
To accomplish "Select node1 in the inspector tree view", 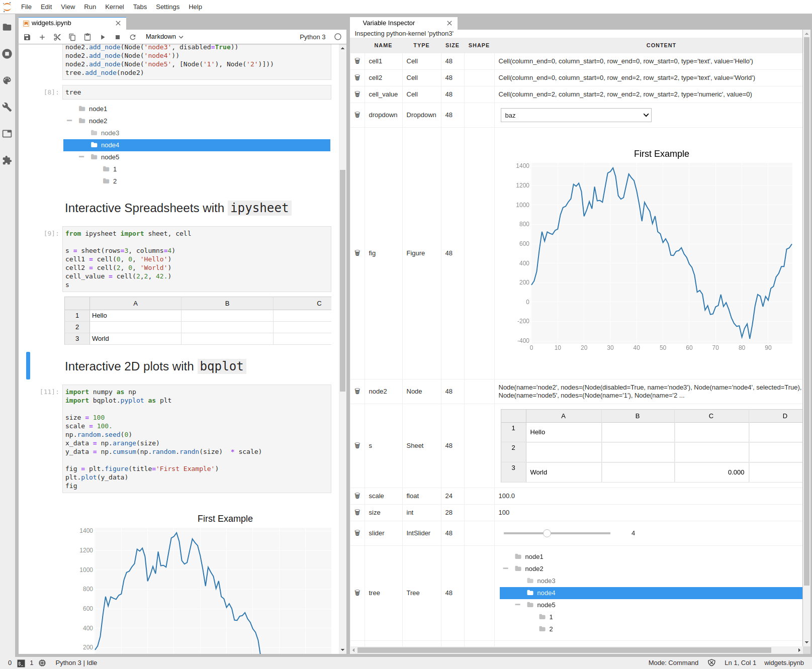I will click(534, 556).
